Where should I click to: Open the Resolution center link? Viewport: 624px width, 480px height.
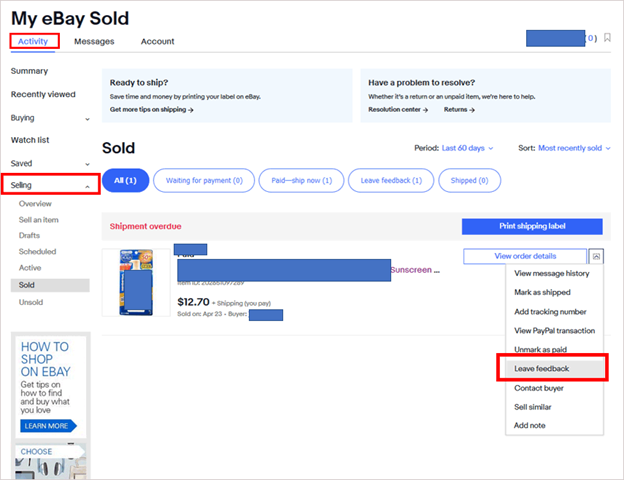click(x=398, y=109)
